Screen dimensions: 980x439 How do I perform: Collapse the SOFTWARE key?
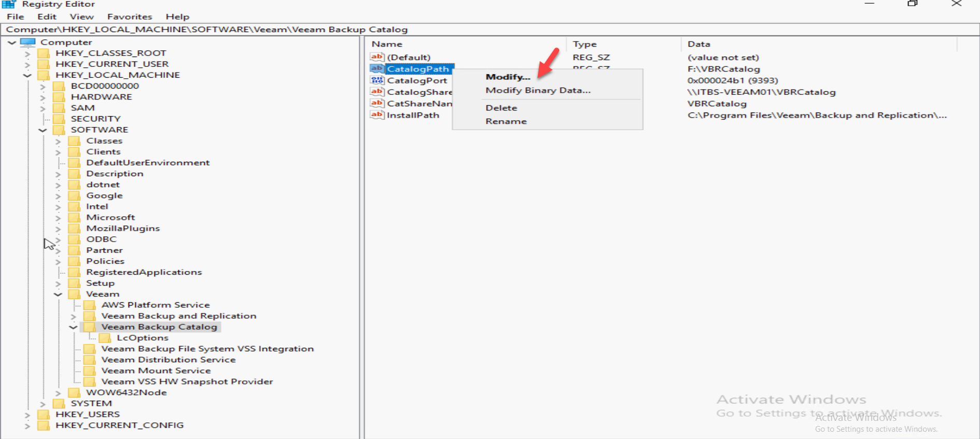(42, 130)
